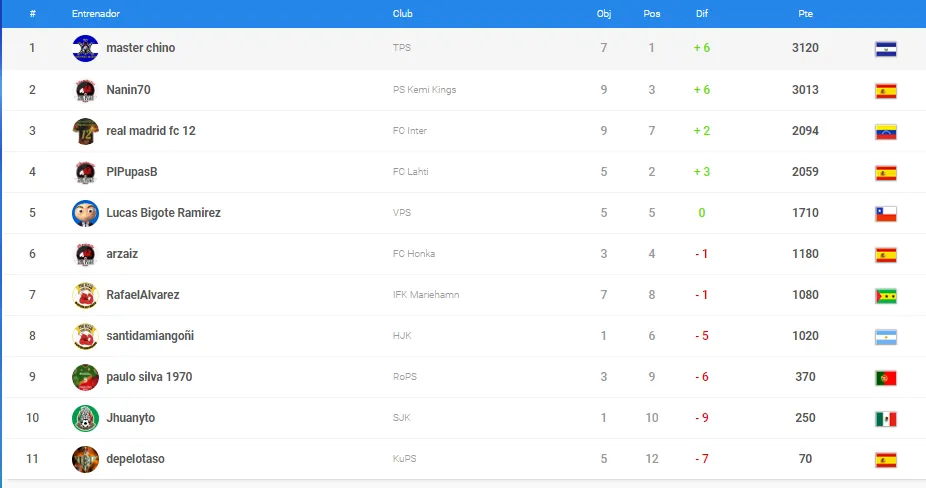The width and height of the screenshot is (926, 488).
Task: Click Jhuanyto's Mexico crest avatar
Action: click(85, 418)
